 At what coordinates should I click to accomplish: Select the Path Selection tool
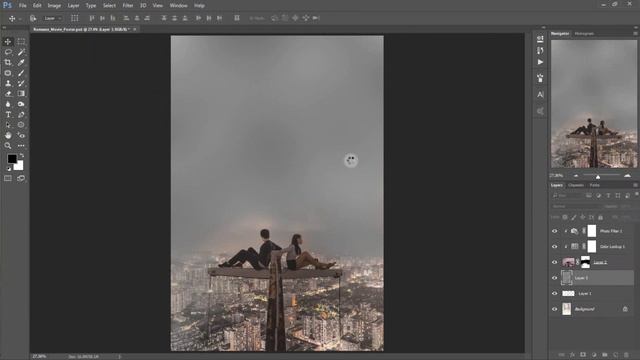tap(8, 125)
